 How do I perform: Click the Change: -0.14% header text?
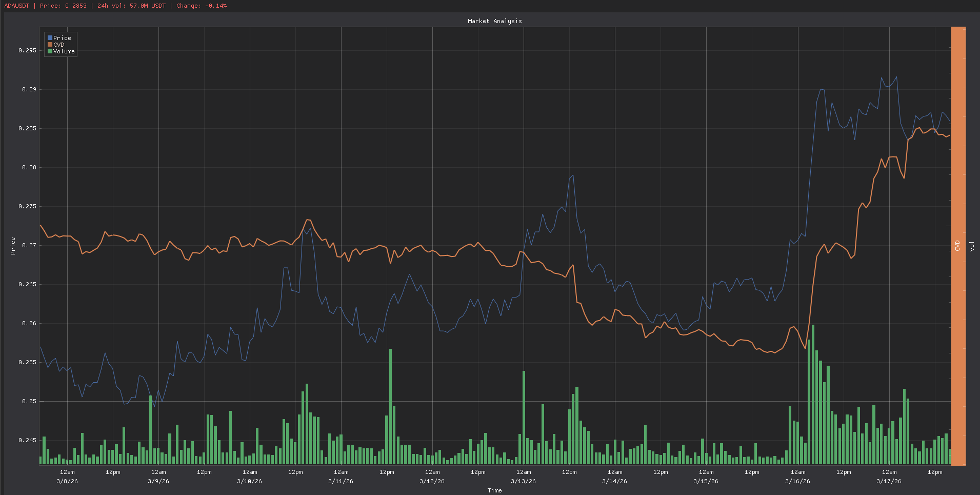(202, 6)
